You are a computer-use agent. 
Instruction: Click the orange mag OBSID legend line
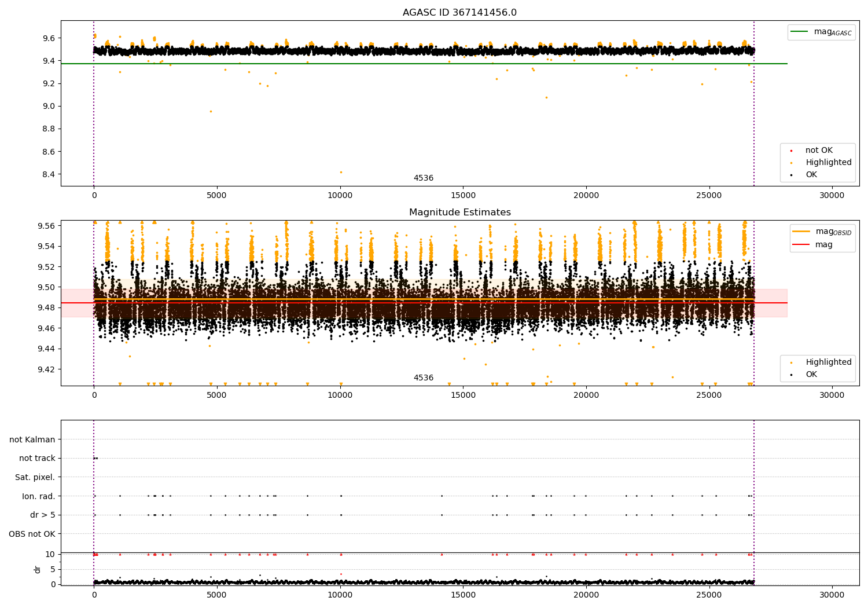click(801, 232)
